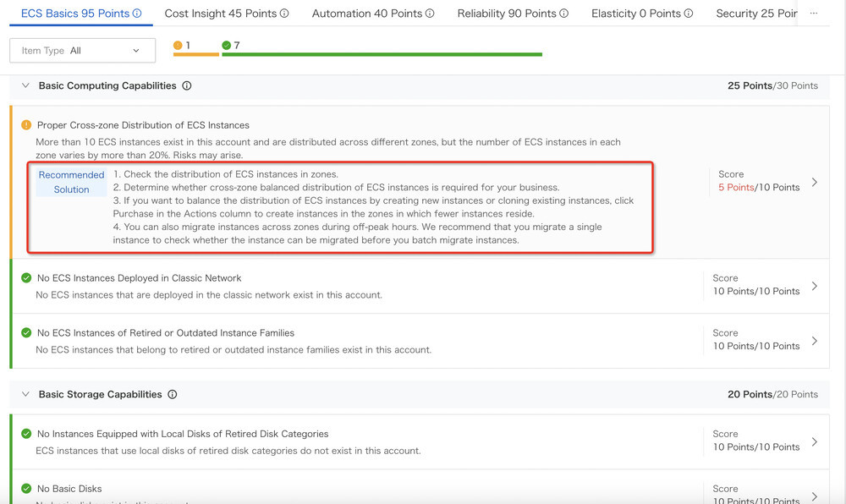
Task: Switch to the Reliability 90 Points tab
Action: coord(507,14)
